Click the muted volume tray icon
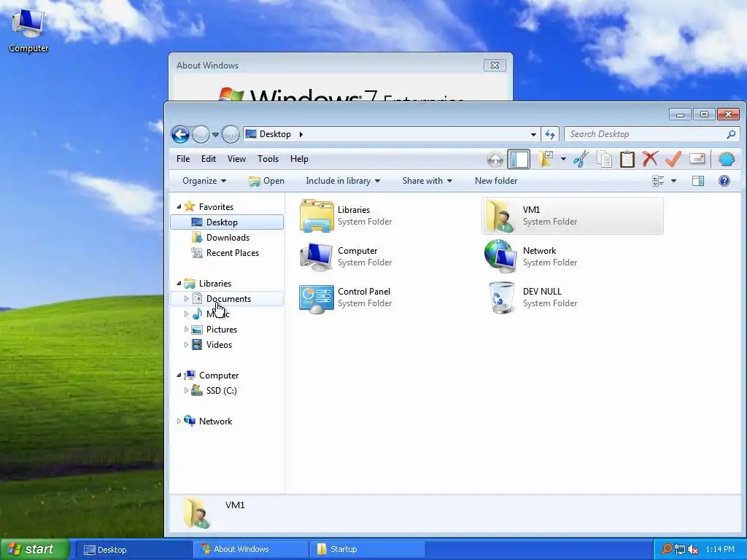The height and width of the screenshot is (560, 747). click(693, 550)
